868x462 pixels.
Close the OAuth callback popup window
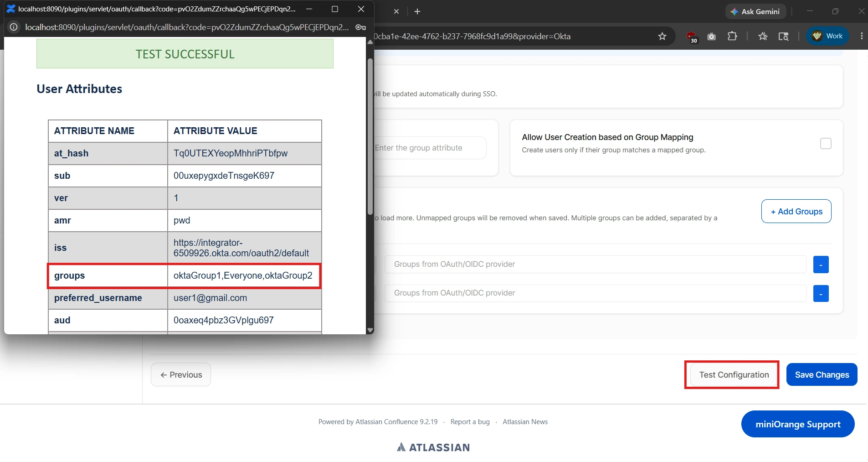point(361,9)
